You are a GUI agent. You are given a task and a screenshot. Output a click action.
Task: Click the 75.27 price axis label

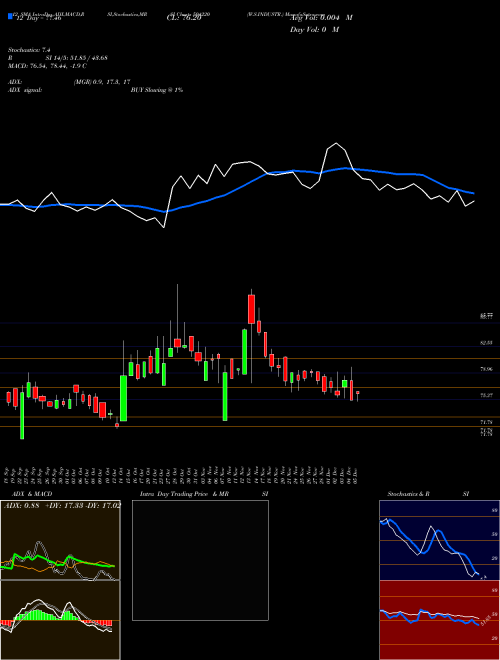pyautogui.click(x=486, y=395)
